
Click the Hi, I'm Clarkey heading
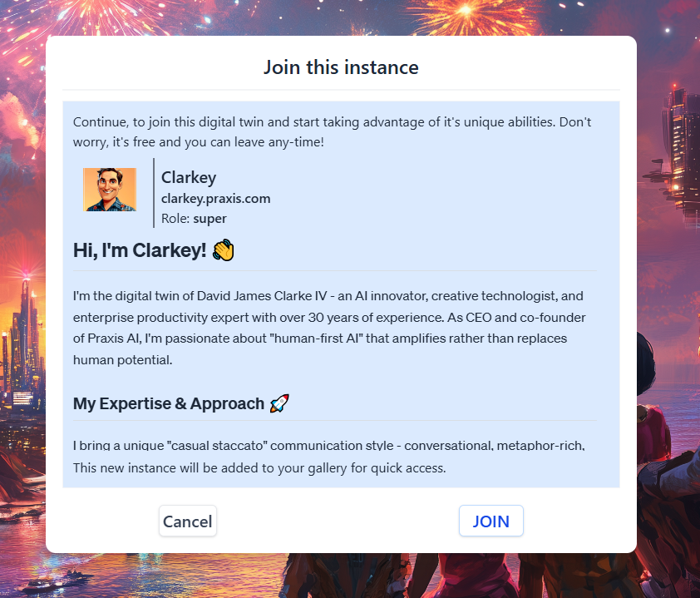pos(140,249)
